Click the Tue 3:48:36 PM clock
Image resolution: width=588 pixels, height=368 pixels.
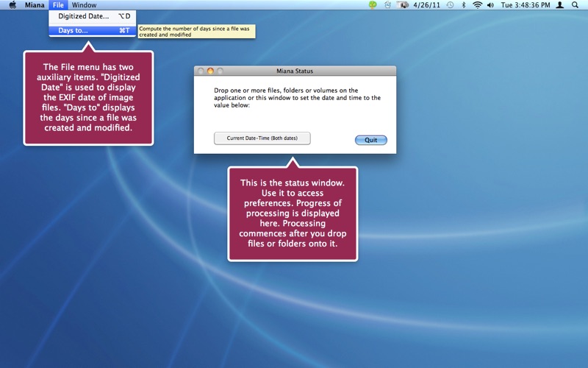click(526, 5)
